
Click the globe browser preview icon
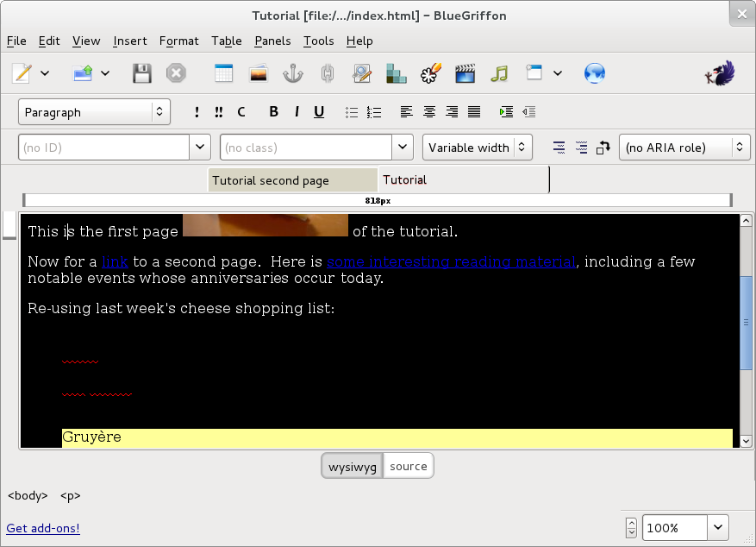click(x=594, y=73)
